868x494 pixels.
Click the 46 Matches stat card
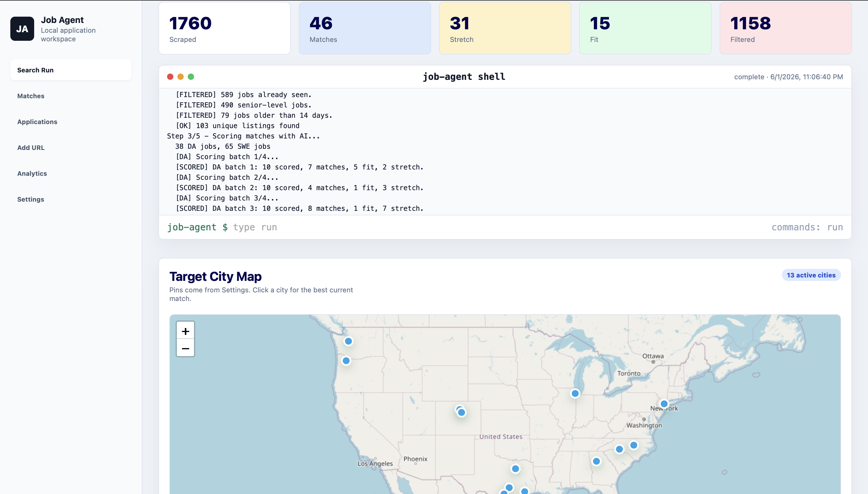[x=365, y=28]
